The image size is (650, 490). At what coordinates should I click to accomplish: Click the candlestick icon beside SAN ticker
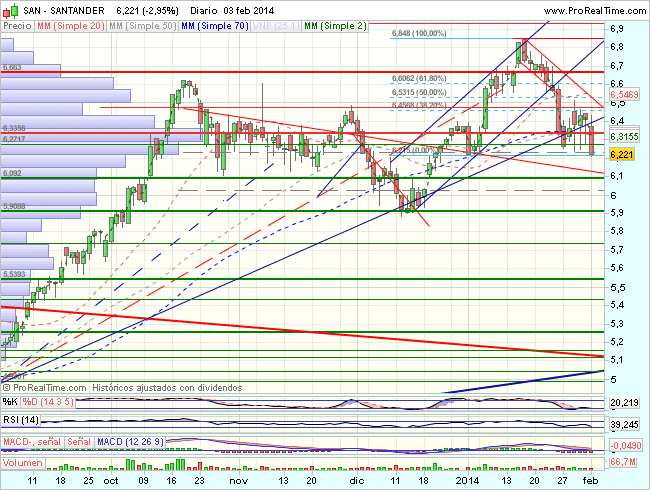11,10
